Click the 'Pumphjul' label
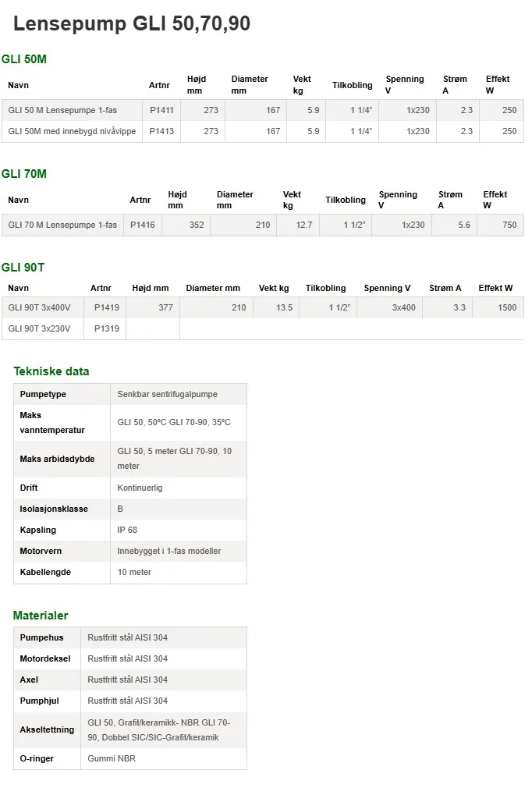This screenshot has width=532, height=795. tap(40, 701)
